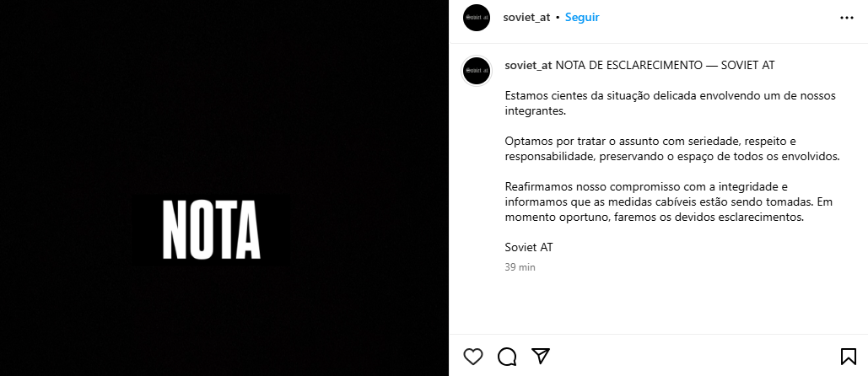The height and width of the screenshot is (376, 868).
Task: Open soviet_at username in the post header
Action: [x=526, y=17]
